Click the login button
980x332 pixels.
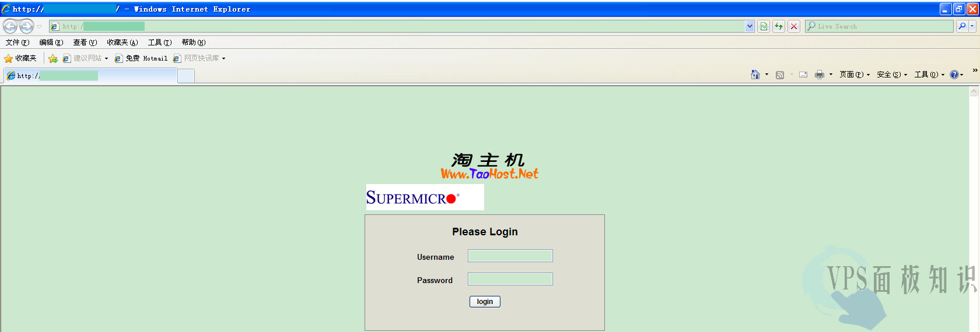485,302
